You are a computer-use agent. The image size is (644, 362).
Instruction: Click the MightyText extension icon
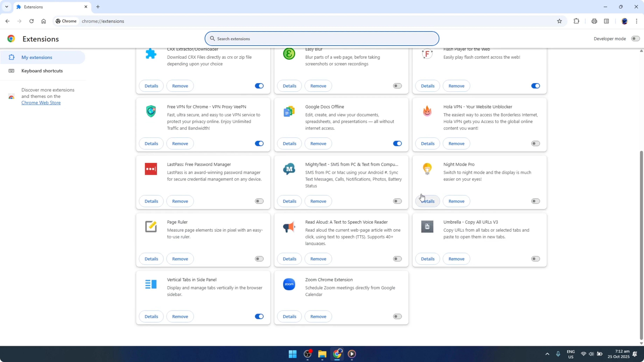point(289,169)
